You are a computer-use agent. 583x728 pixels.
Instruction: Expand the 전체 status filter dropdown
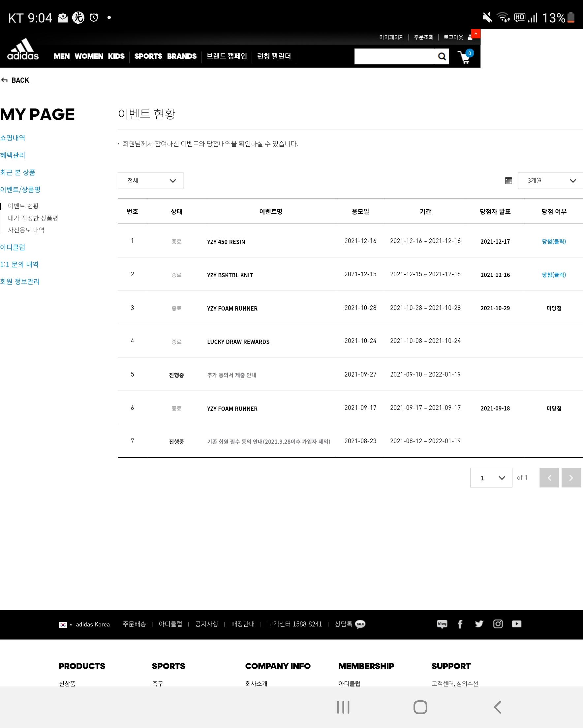click(x=150, y=181)
